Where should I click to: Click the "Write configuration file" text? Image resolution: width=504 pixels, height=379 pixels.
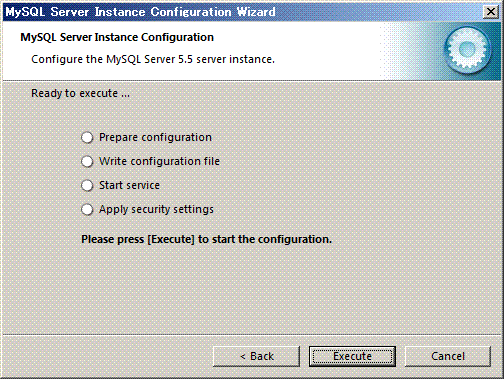point(159,161)
